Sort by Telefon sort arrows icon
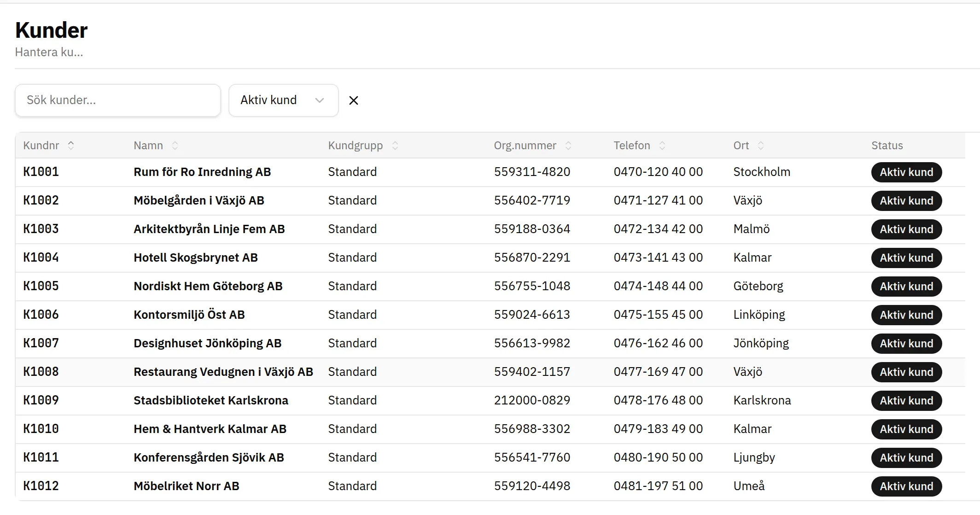The height and width of the screenshot is (515, 980). pos(662,146)
